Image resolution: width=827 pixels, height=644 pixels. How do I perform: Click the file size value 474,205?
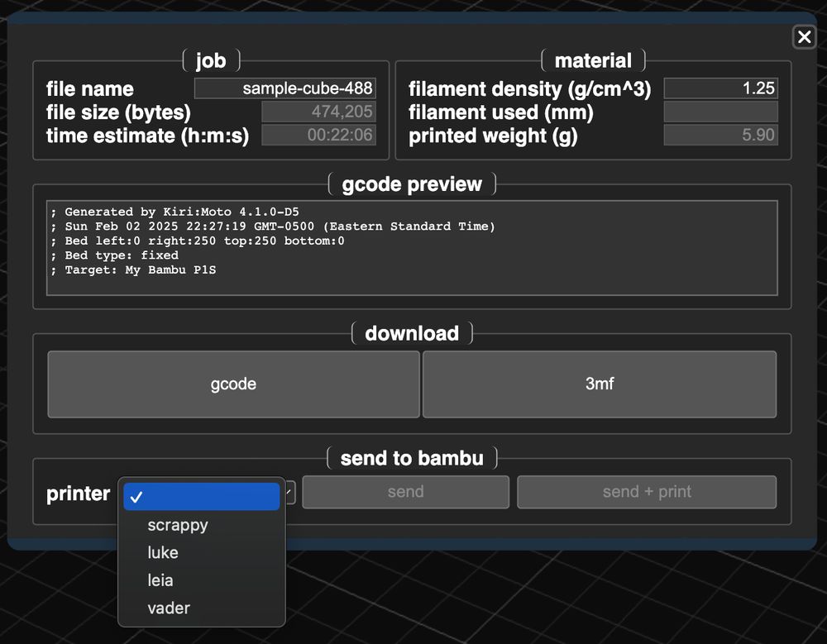pyautogui.click(x=319, y=112)
